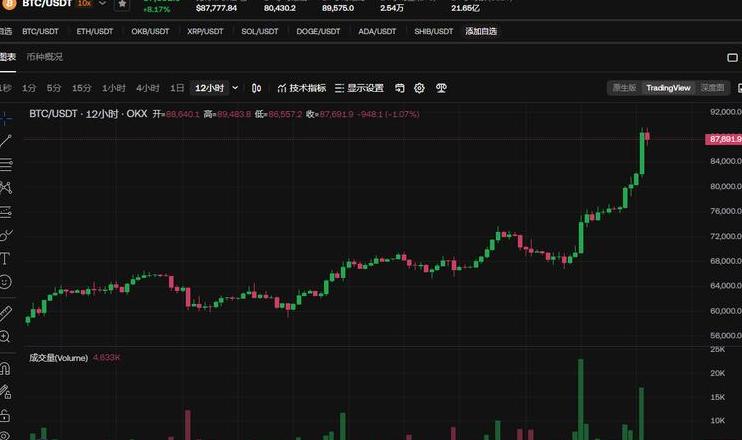Click the 成交量(Volume) indicator label
The height and width of the screenshot is (440, 742).
click(58, 358)
